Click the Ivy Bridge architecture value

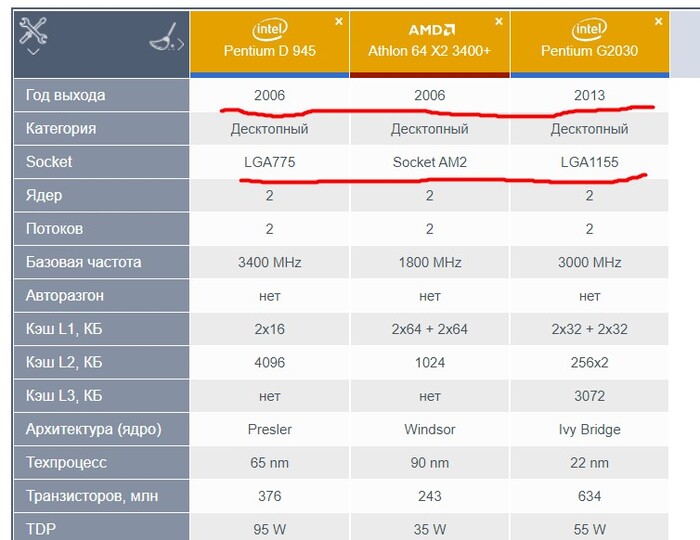(590, 429)
